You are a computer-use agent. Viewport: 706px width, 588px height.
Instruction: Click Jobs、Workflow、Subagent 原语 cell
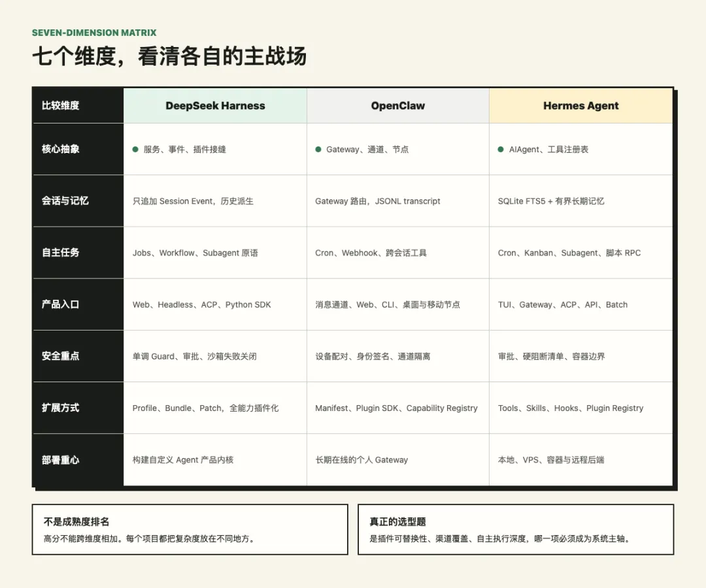(x=215, y=253)
